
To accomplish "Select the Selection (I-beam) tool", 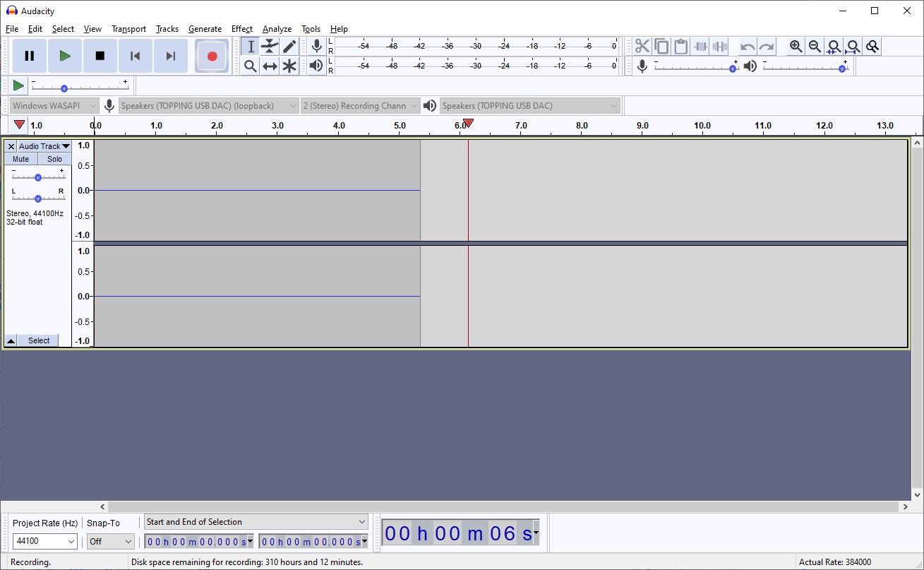I will (250, 47).
